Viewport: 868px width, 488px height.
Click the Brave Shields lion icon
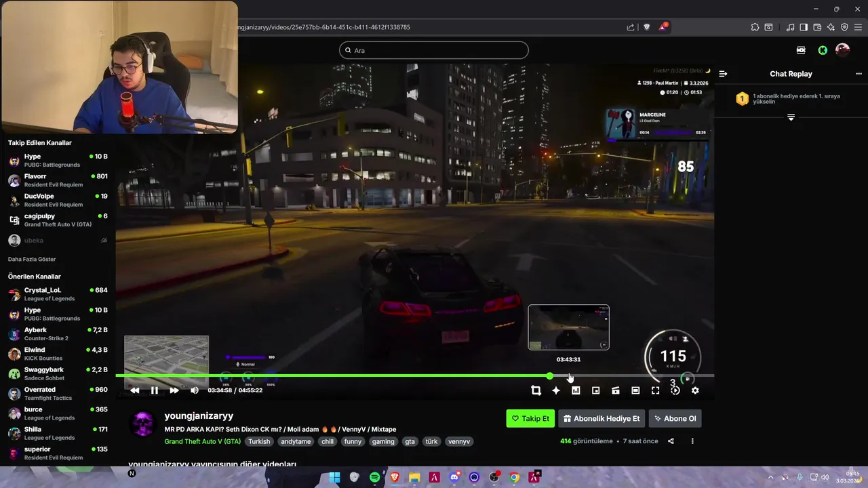click(x=646, y=27)
